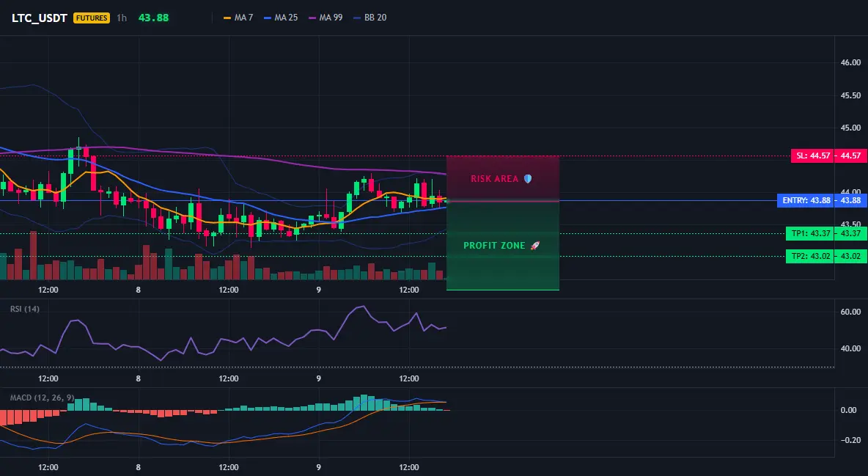
Task: Toggle the MA 25 indicator legend
Action: pos(282,18)
